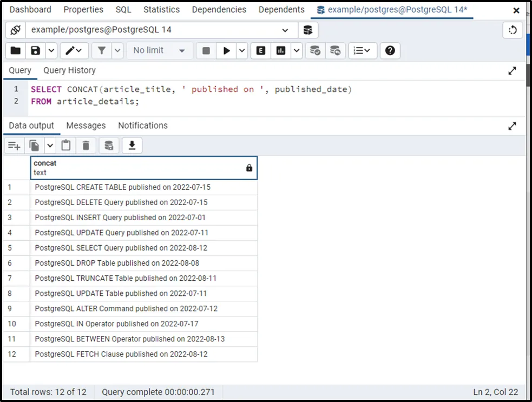The height and width of the screenshot is (402, 532).
Task: Expand the Execute options dropdown arrow
Action: click(242, 50)
